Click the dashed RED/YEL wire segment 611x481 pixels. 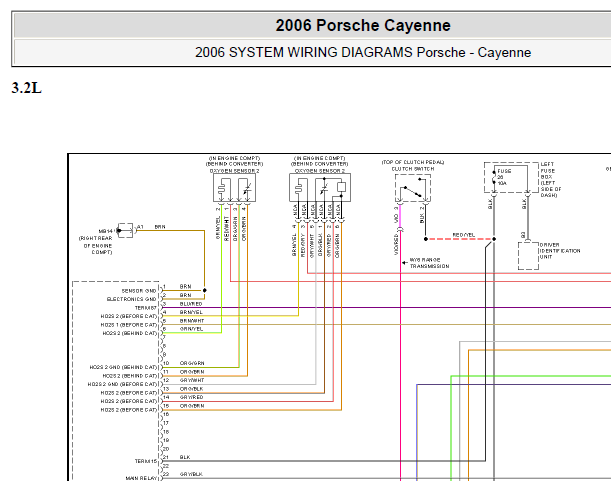tap(460, 239)
